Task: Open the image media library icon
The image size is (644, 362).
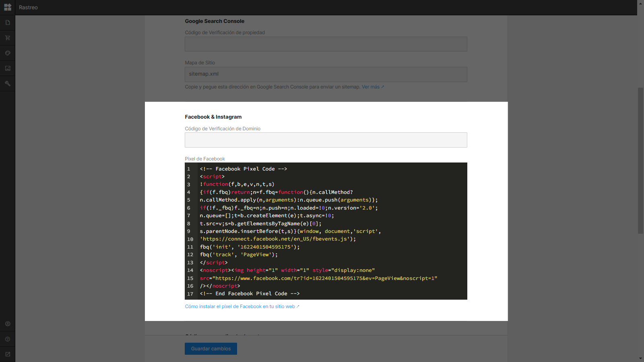Action: coord(8,68)
